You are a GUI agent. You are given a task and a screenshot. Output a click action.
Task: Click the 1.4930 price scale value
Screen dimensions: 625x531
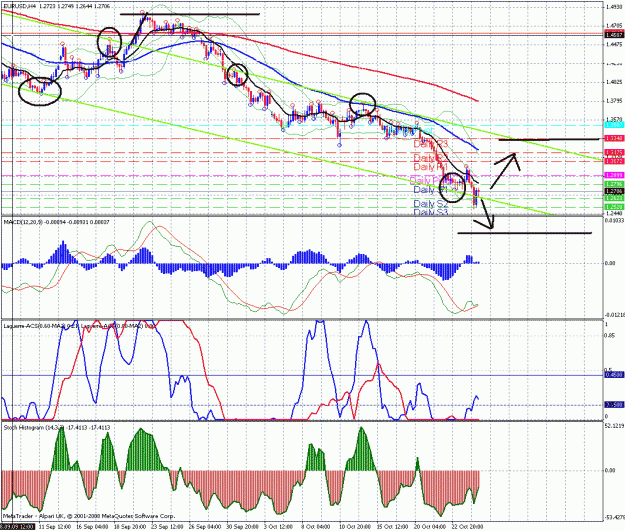[x=612, y=6]
